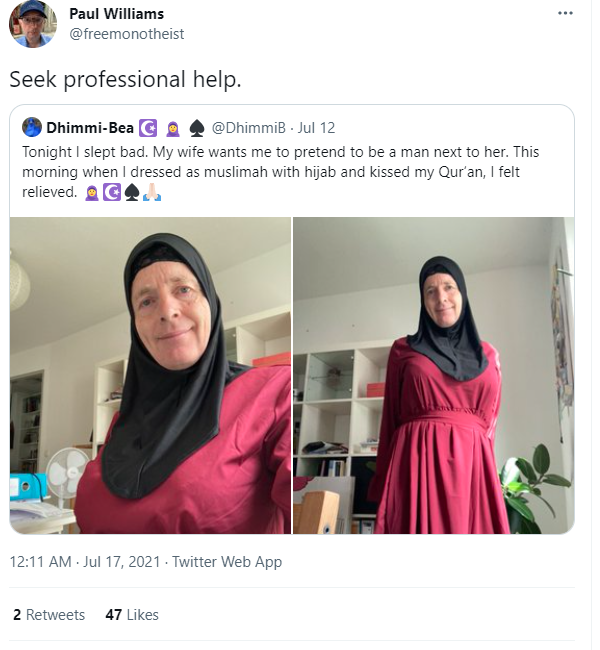Image resolution: width=600 pixels, height=650 pixels.
Task: Click the Twitter Web App source link
Action: 227,562
